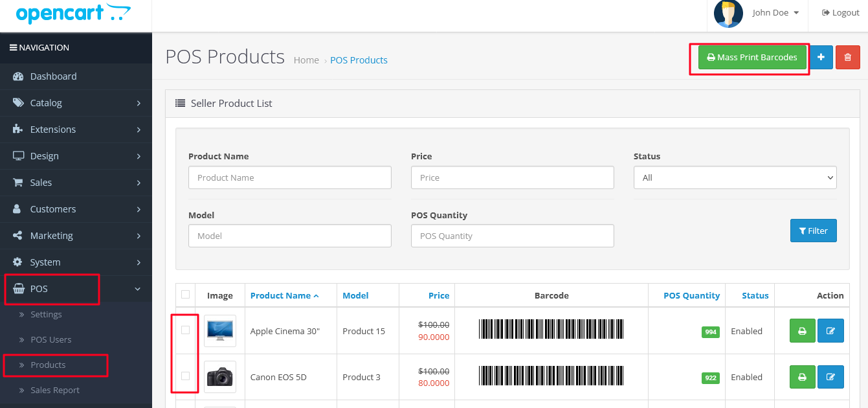This screenshot has width=868, height=408.
Task: Click the Filter button
Action: pyautogui.click(x=814, y=231)
